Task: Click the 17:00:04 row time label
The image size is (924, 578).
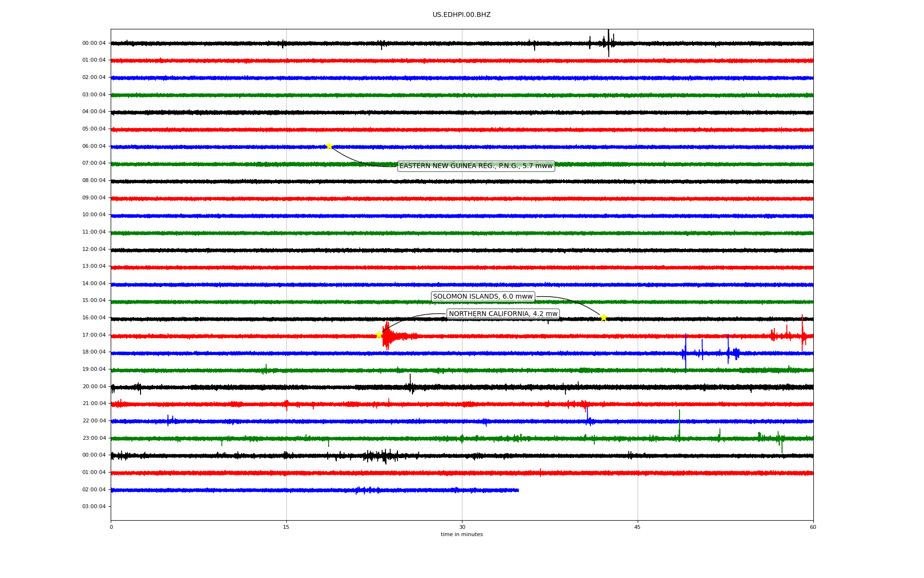Action: click(x=94, y=335)
